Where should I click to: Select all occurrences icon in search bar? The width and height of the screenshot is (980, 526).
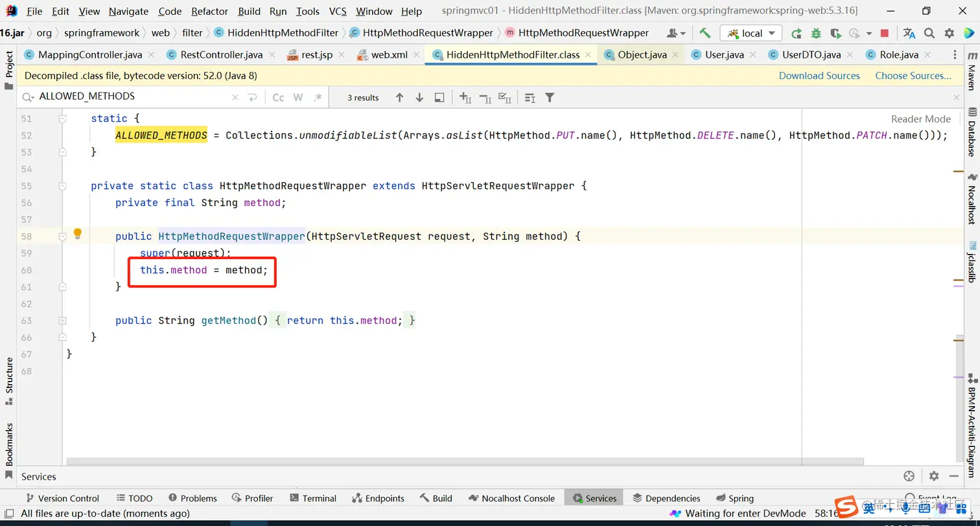point(505,97)
